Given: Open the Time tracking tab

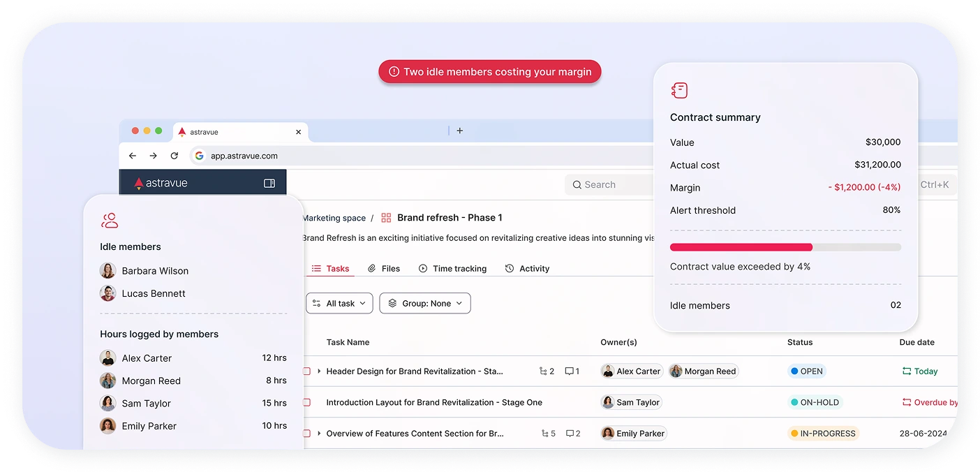Looking at the screenshot, I should (x=452, y=268).
